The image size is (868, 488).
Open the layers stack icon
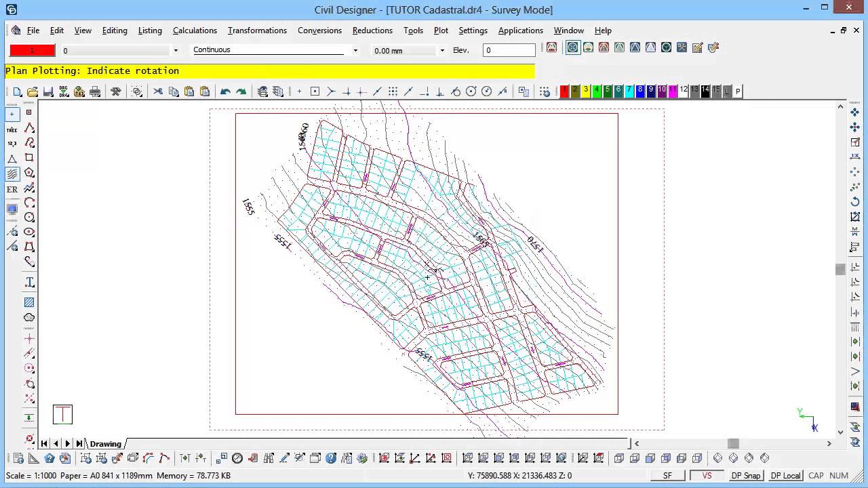click(x=262, y=91)
